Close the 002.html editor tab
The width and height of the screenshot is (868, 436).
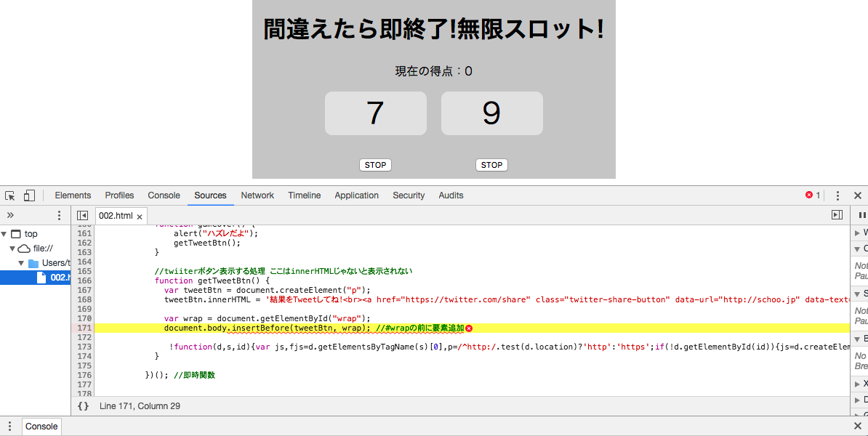pos(140,217)
